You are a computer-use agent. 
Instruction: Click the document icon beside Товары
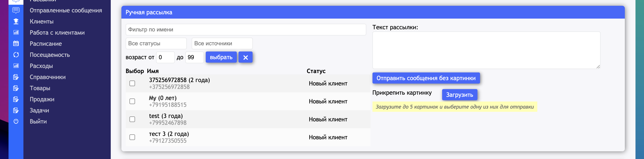[16, 88]
